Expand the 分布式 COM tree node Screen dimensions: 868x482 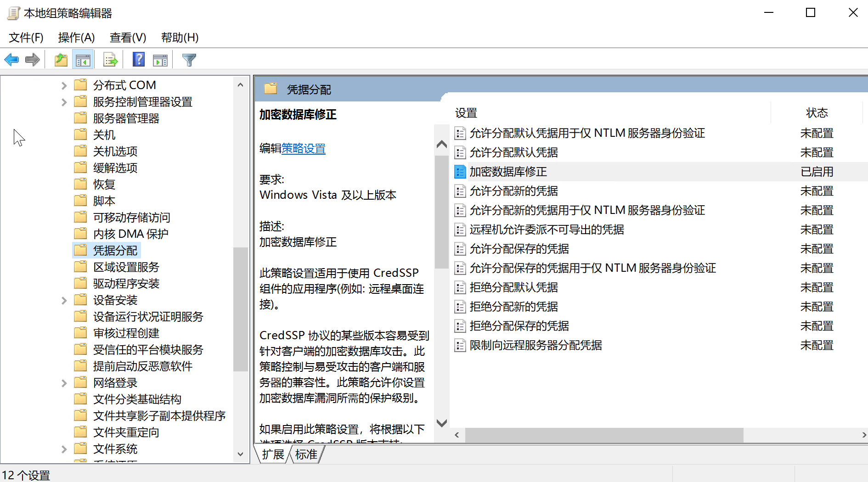64,85
